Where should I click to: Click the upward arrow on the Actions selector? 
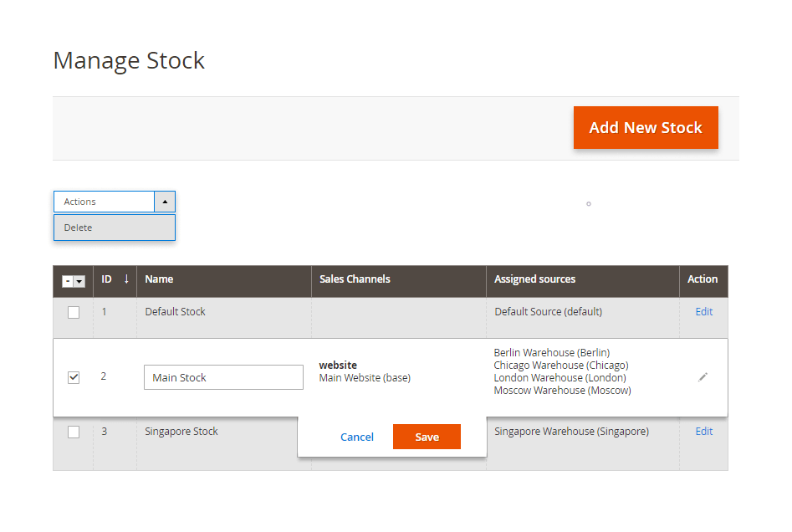point(165,202)
